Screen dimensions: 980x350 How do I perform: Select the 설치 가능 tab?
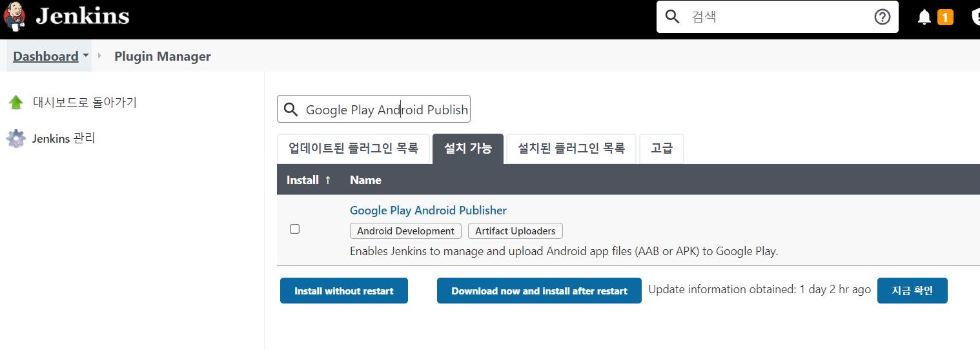[468, 149]
